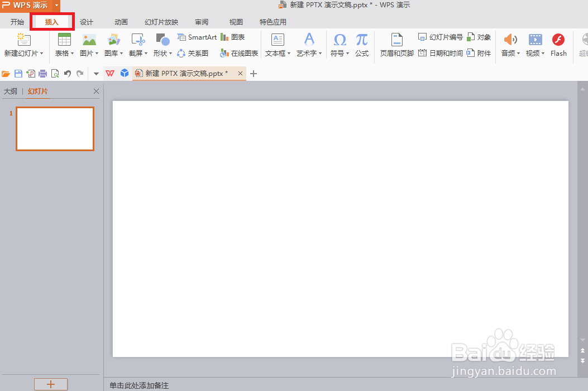Image resolution: width=588 pixels, height=391 pixels.
Task: Click the export to PDF icon
Action: point(31,74)
